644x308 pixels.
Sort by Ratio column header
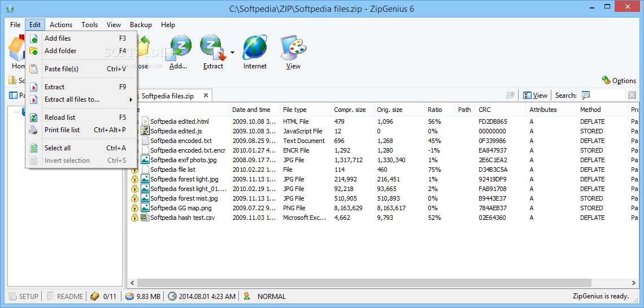[x=440, y=110]
